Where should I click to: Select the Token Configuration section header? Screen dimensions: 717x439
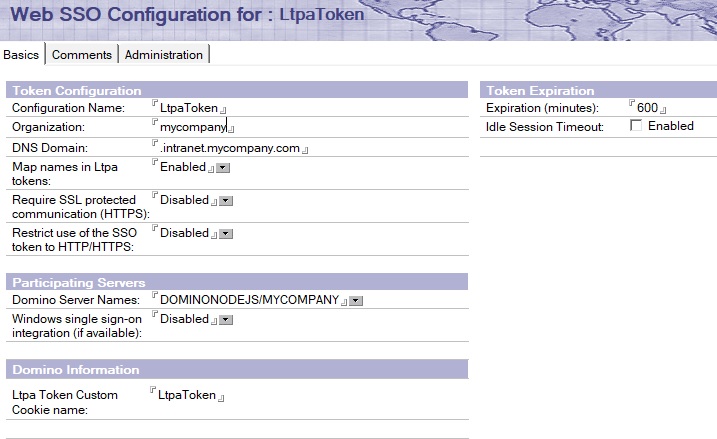pyautogui.click(x=76, y=90)
